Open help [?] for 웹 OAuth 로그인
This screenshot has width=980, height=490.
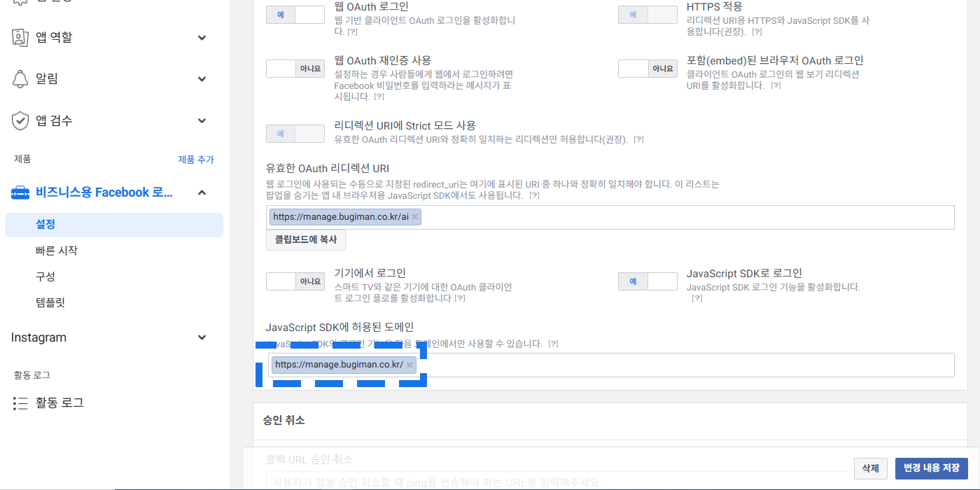[352, 32]
